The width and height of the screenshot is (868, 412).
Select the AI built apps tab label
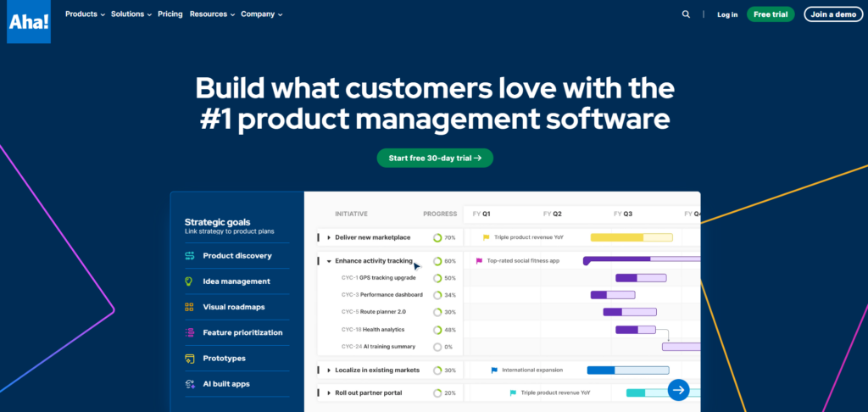coord(226,384)
